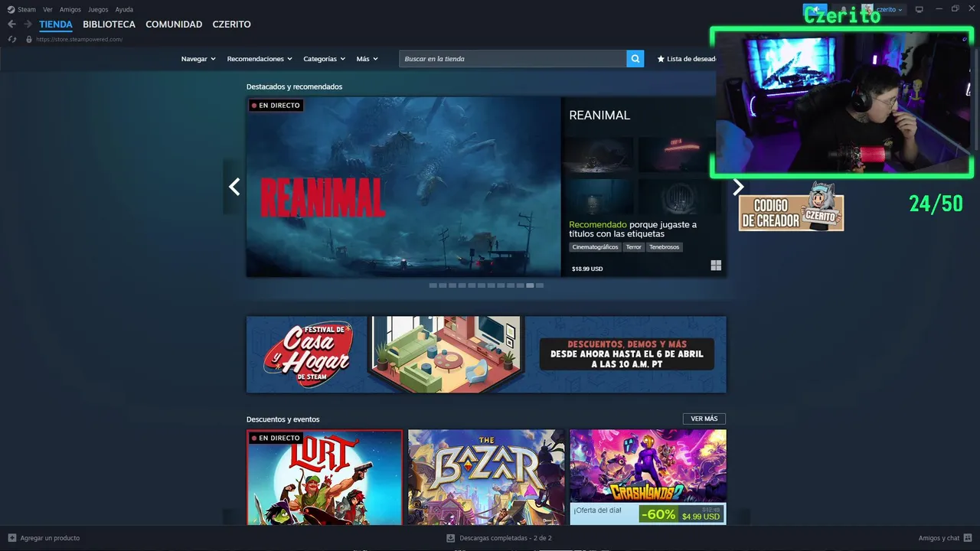Open the Steam menu
Viewport: 980px width, 551px height.
27,9
